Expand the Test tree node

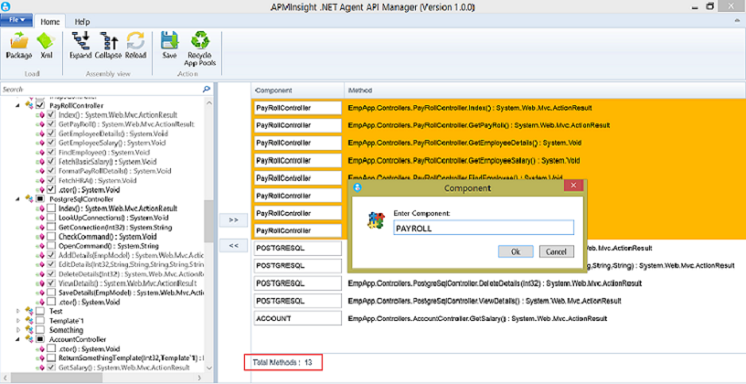click(x=19, y=311)
